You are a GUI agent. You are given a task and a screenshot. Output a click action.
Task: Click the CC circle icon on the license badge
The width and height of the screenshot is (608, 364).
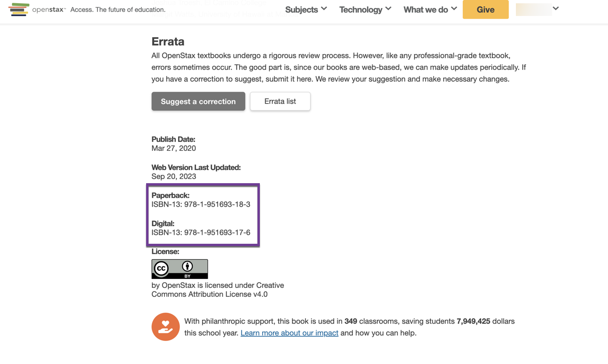click(x=161, y=269)
